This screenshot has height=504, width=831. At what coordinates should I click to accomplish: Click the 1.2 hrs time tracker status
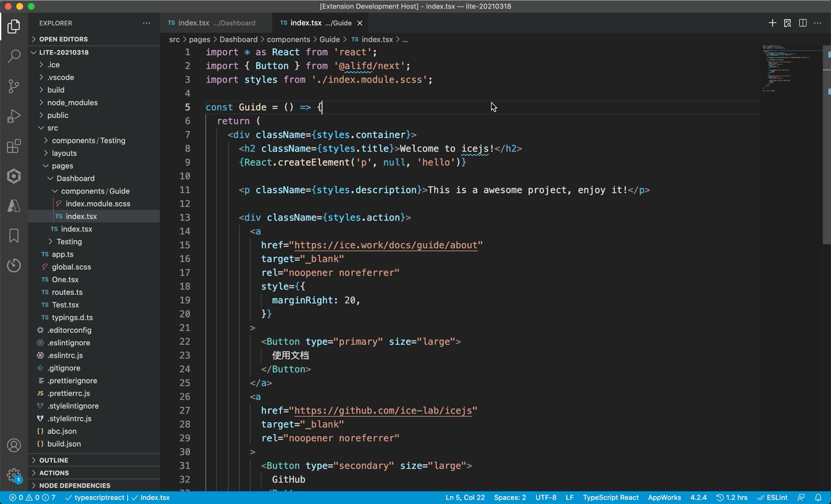[732, 498]
